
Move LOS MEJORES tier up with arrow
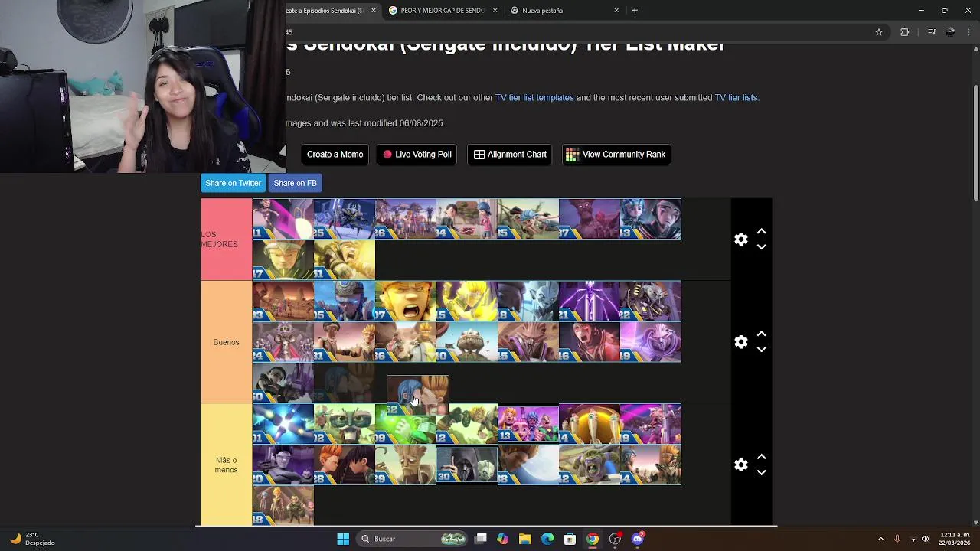(x=761, y=231)
